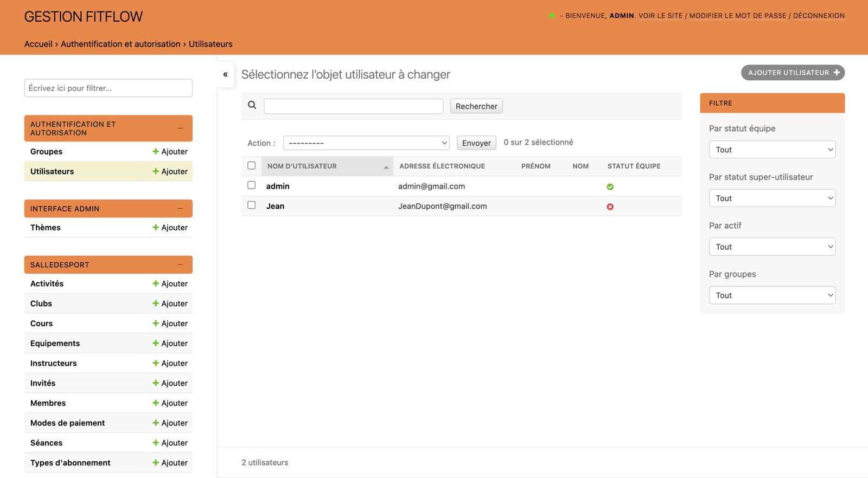Click the plus icon beside Clubs
Viewport: 868px width, 478px height.
[156, 303]
